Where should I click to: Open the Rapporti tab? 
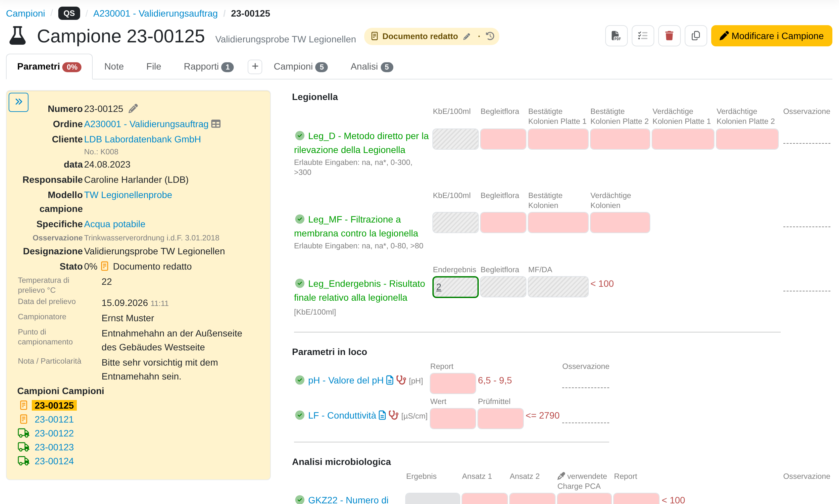point(209,67)
